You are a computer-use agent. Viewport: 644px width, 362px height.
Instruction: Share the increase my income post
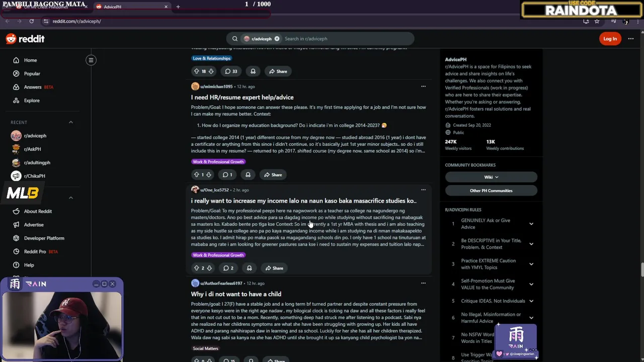(x=274, y=268)
